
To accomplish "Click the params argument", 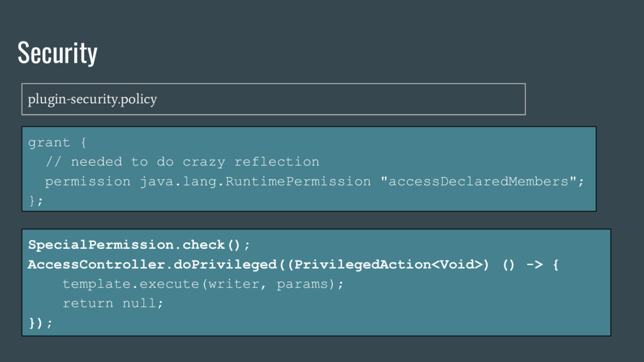I will click(306, 284).
